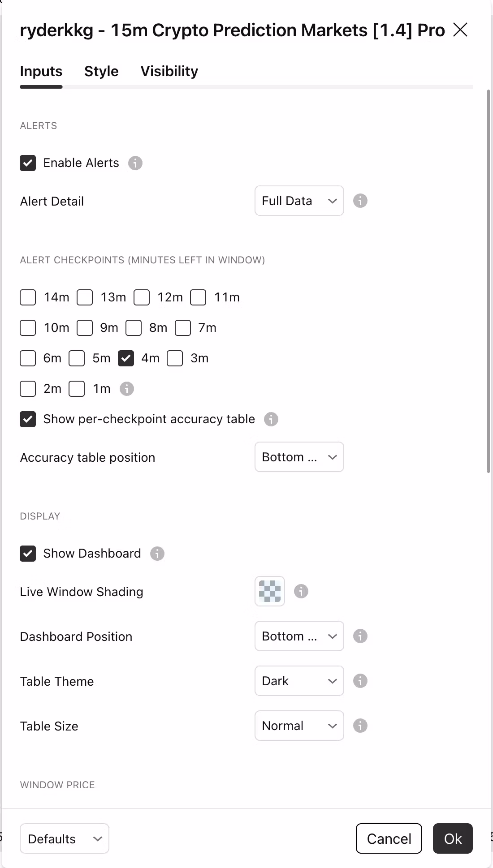
Task: Click info icon for Table Size
Action: pos(360,726)
